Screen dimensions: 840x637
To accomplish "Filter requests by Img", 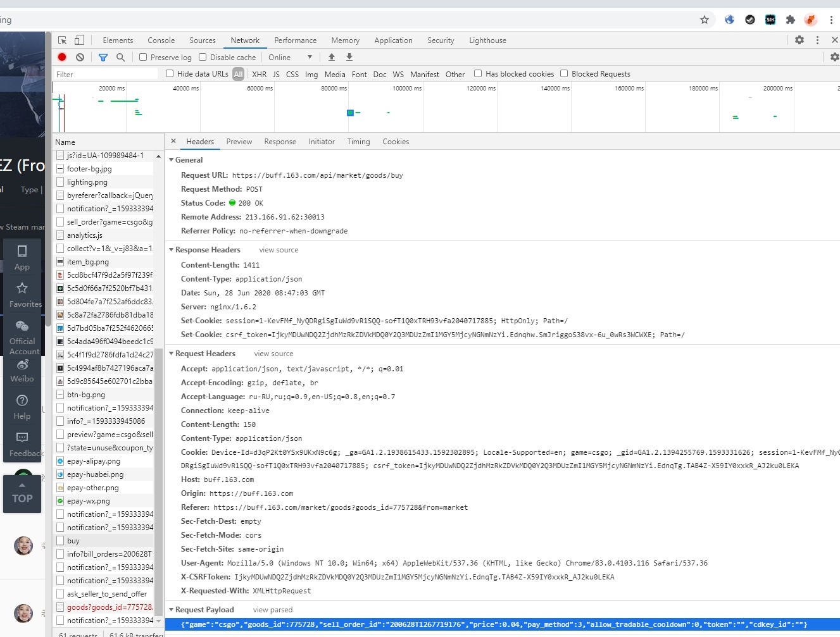I will (x=311, y=74).
